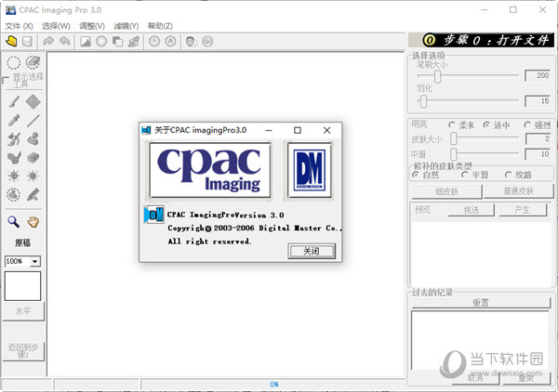Choose the 自然 skin type radio
Viewport: 558px width, 392px height.
[416, 175]
